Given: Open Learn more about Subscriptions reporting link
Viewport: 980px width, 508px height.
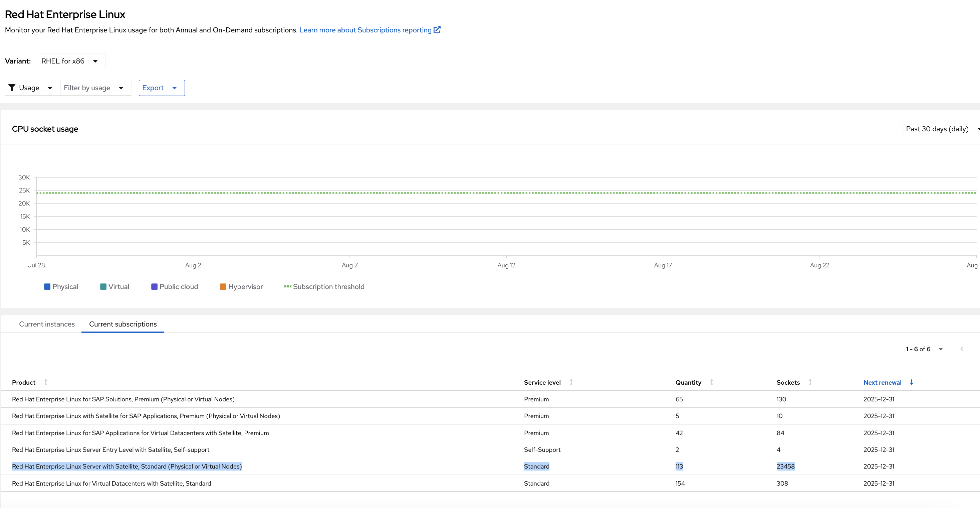Looking at the screenshot, I should pos(365,30).
